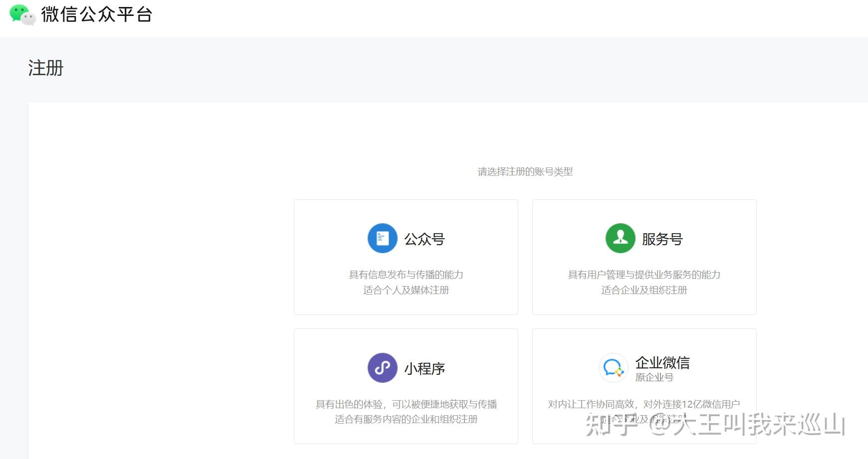Click the text 适合有服务内容的企业和组织注册
This screenshot has height=459, width=868.
(406, 419)
